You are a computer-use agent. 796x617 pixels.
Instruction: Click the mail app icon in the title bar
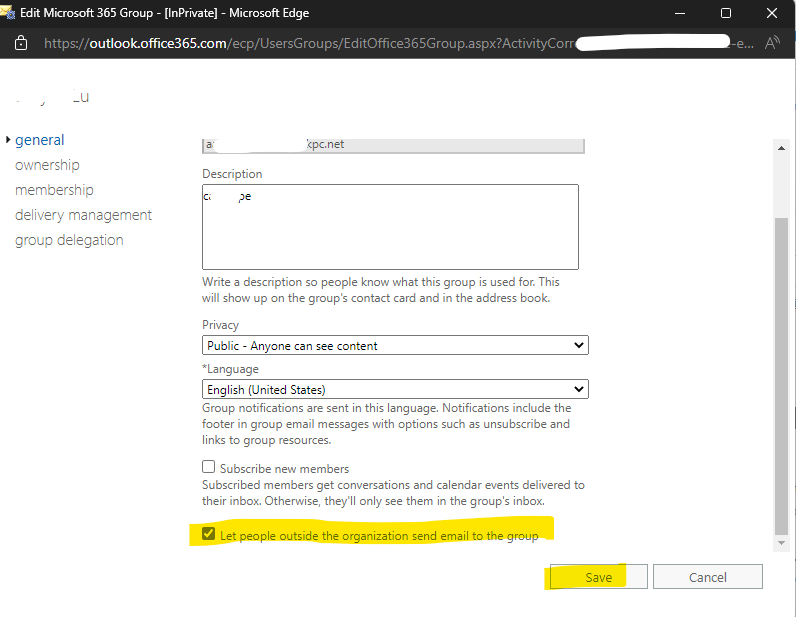(x=8, y=12)
